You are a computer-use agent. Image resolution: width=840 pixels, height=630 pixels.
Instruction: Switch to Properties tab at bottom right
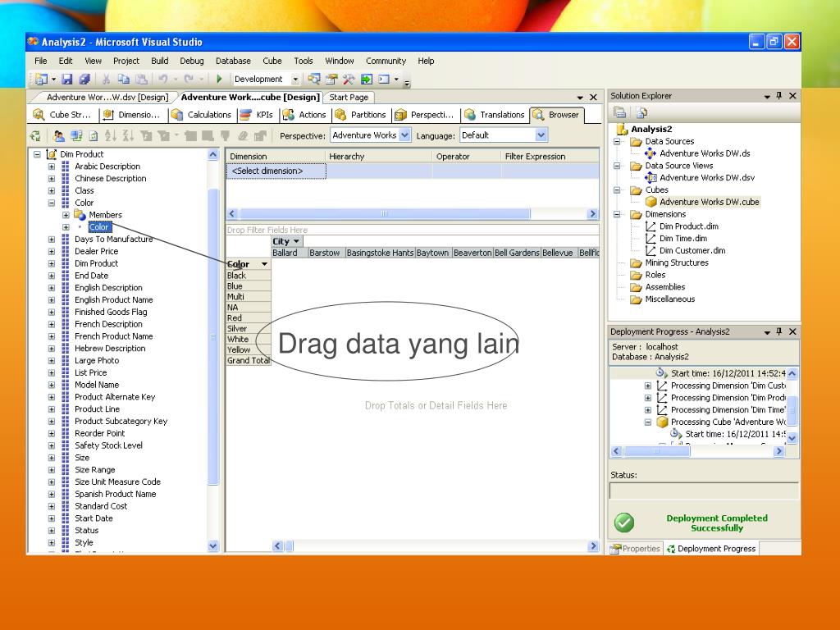click(636, 549)
